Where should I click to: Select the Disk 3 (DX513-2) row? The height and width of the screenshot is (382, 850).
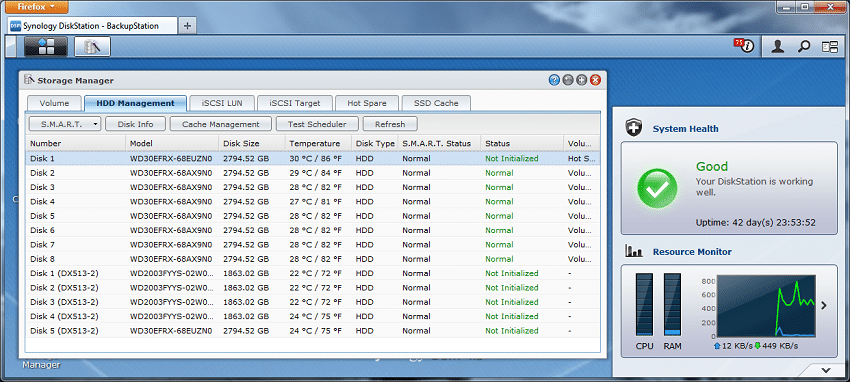pyautogui.click(x=313, y=302)
